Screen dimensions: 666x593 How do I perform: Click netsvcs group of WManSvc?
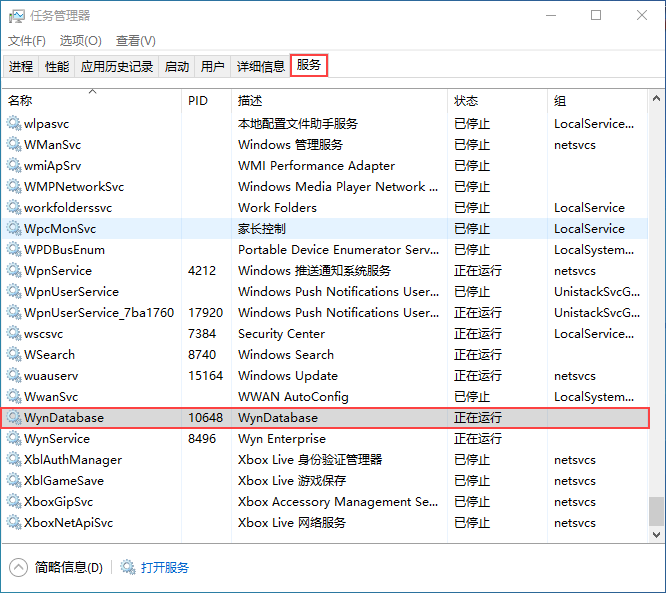(x=575, y=144)
